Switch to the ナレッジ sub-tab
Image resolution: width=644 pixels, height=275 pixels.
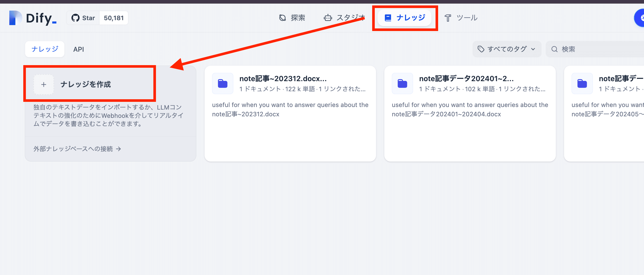[x=45, y=49]
